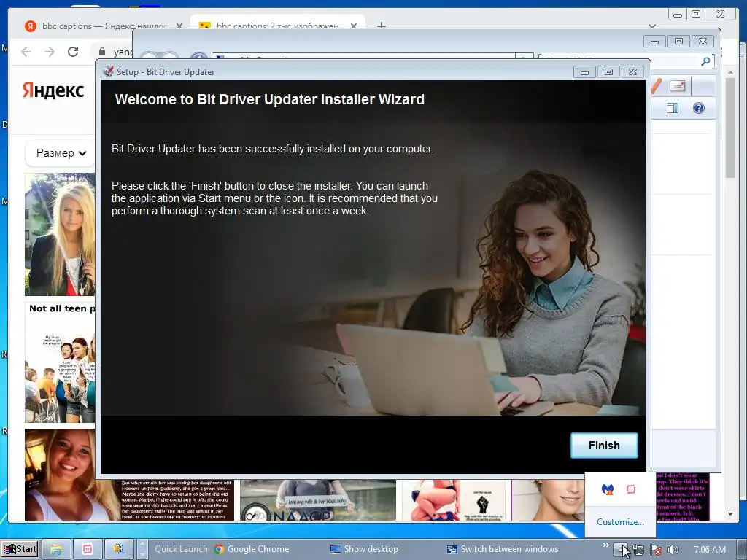Click the volume speaker icon in the tray
747x560 pixels.
coord(673,550)
